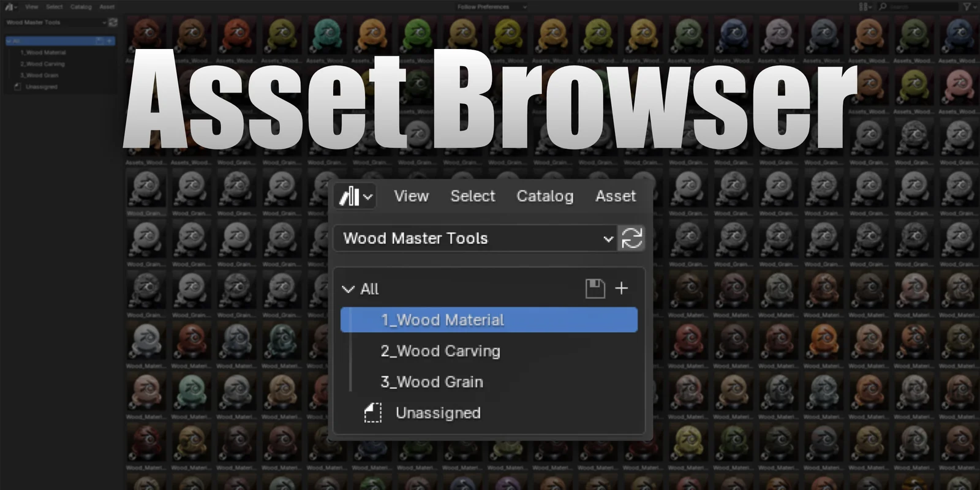Open the Select menu in the enlarged panel
This screenshot has height=490, width=980.
(x=472, y=196)
